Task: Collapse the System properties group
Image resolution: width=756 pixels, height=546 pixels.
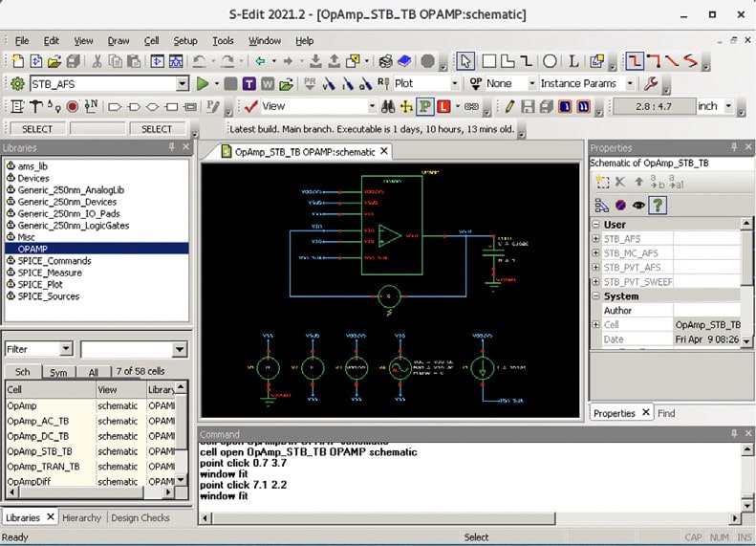Action: [596, 296]
